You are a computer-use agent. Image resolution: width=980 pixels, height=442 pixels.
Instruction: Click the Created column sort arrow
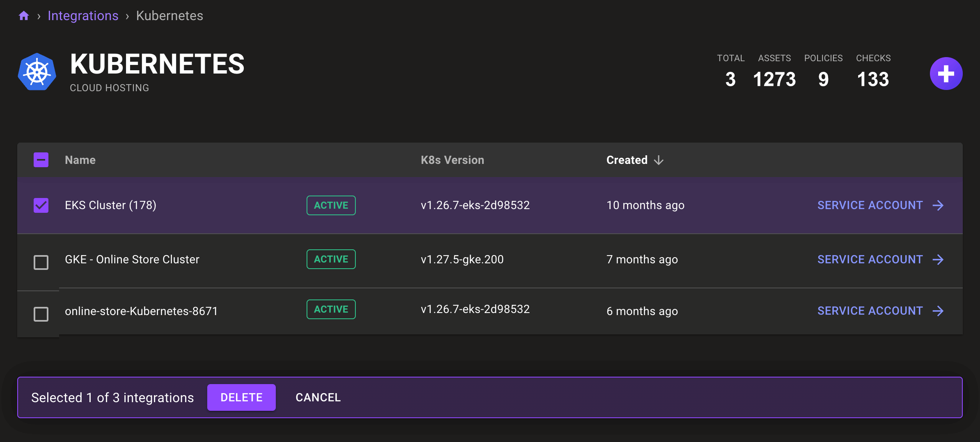pyautogui.click(x=658, y=160)
